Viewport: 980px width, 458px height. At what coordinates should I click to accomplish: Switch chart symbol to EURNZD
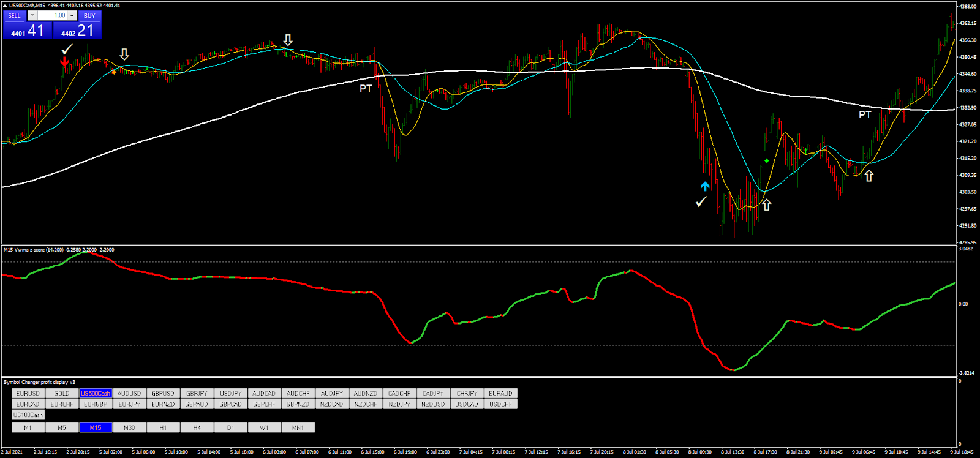click(x=163, y=404)
